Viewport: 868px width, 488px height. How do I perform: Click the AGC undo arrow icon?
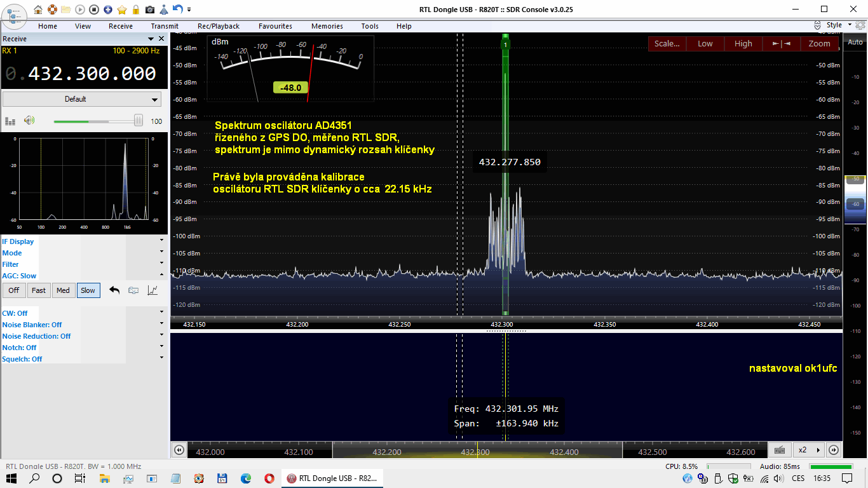pyautogui.click(x=114, y=290)
